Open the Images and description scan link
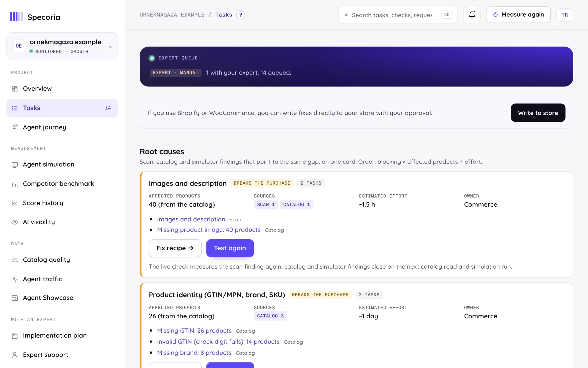This screenshot has width=588, height=368. coord(191,219)
